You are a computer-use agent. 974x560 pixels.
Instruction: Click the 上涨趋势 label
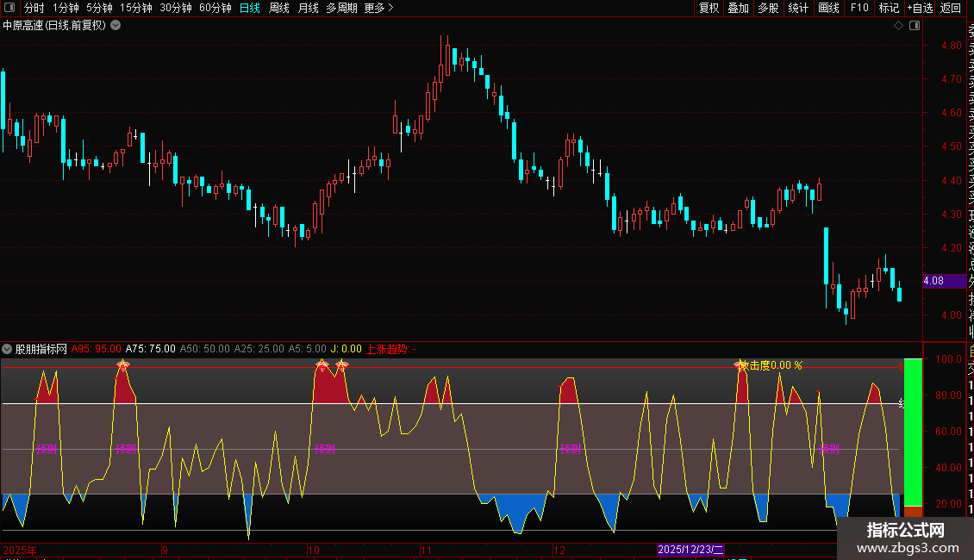pos(388,349)
